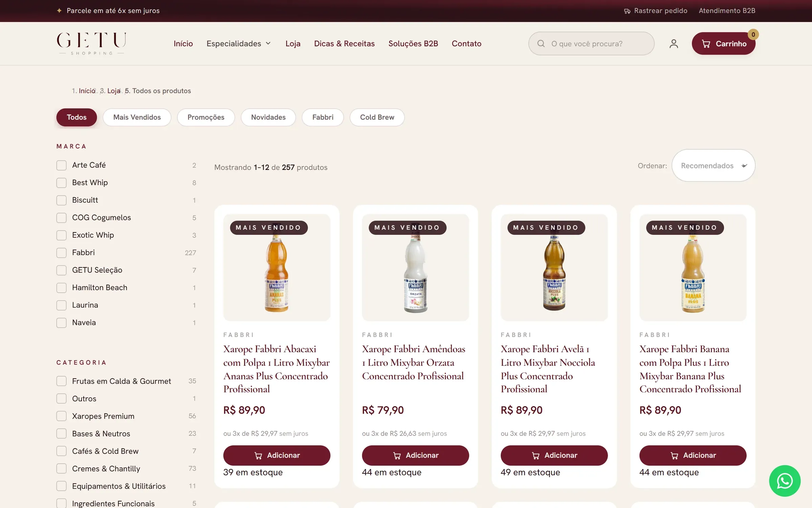Check the Fabbri brand filter
Image resolution: width=812 pixels, height=508 pixels.
pos(61,253)
